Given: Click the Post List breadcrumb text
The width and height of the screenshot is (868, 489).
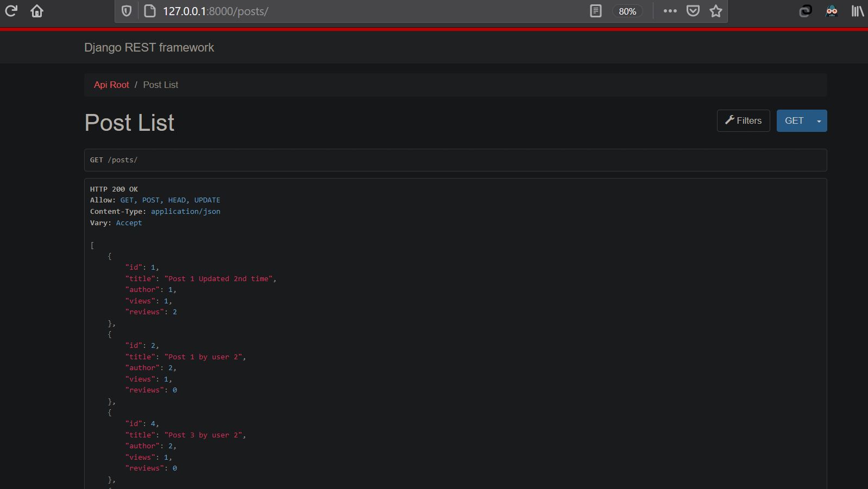Looking at the screenshot, I should [161, 85].
